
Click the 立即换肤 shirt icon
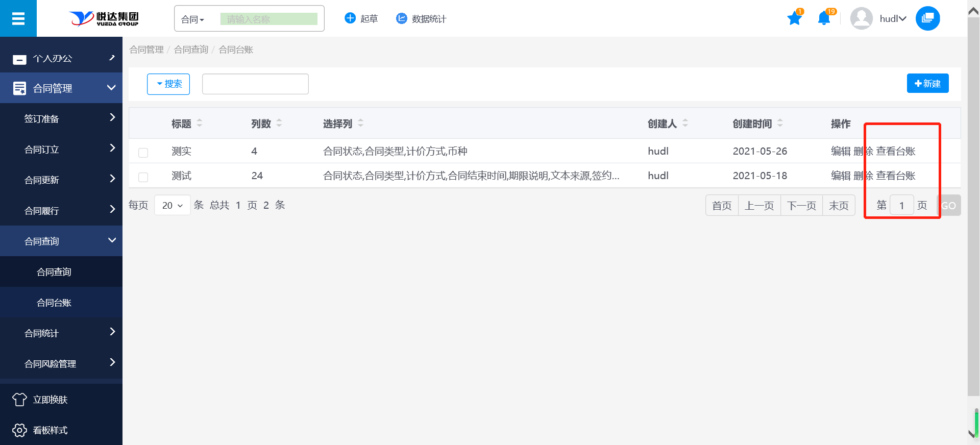click(19, 400)
